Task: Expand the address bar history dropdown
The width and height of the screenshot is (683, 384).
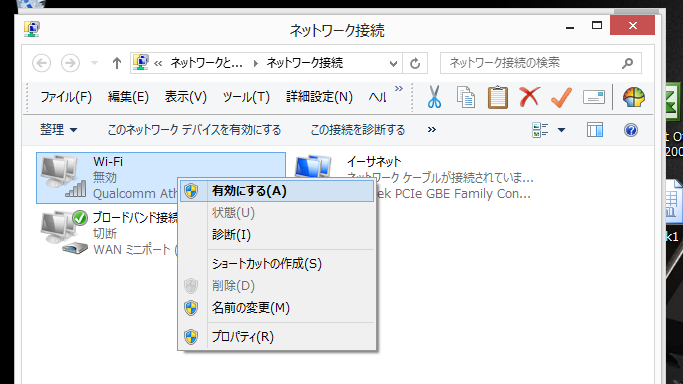Action: pyautogui.click(x=393, y=64)
